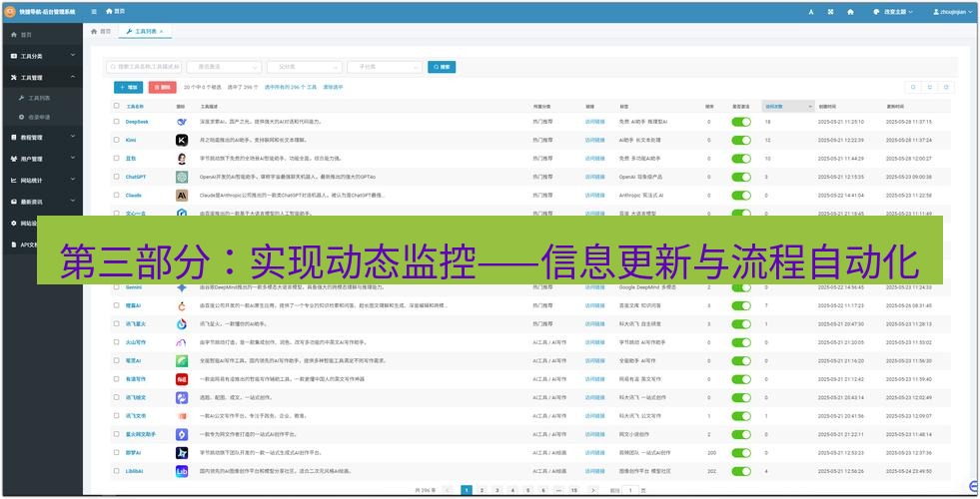Toggle the DeepSeek activation switch
Viewport: 980px width, 499px height.
click(741, 122)
